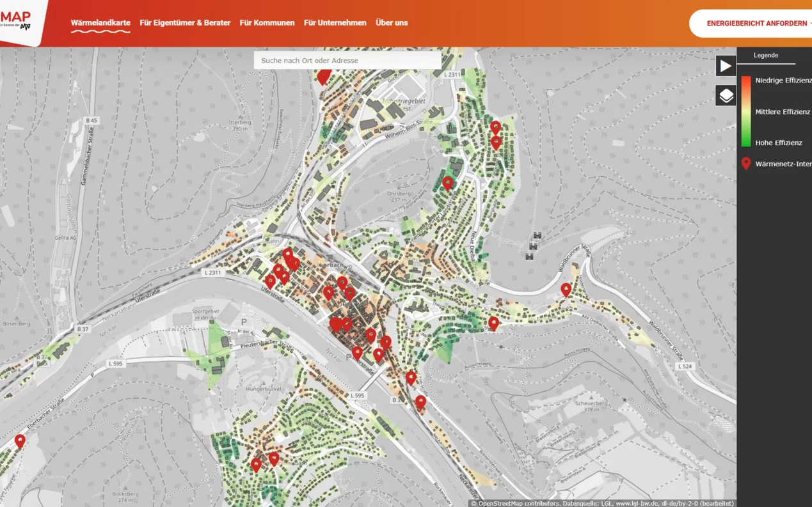Screen dimensions: 812x507
Task: Click the MAP logo in the top-left corner
Action: 16,16
